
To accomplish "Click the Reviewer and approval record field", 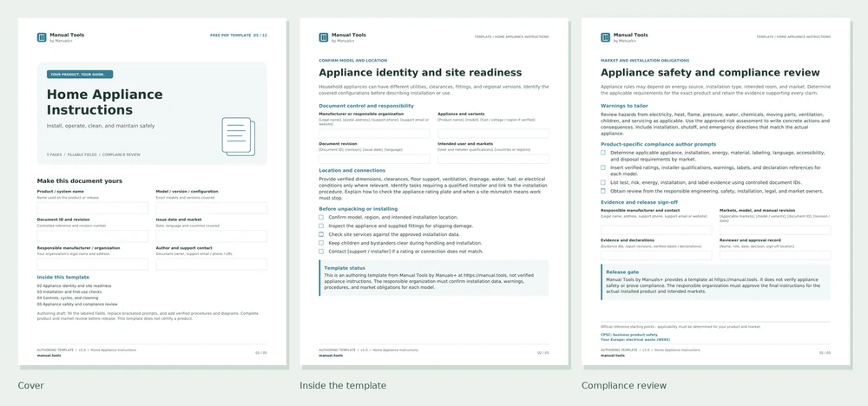I will [x=775, y=256].
